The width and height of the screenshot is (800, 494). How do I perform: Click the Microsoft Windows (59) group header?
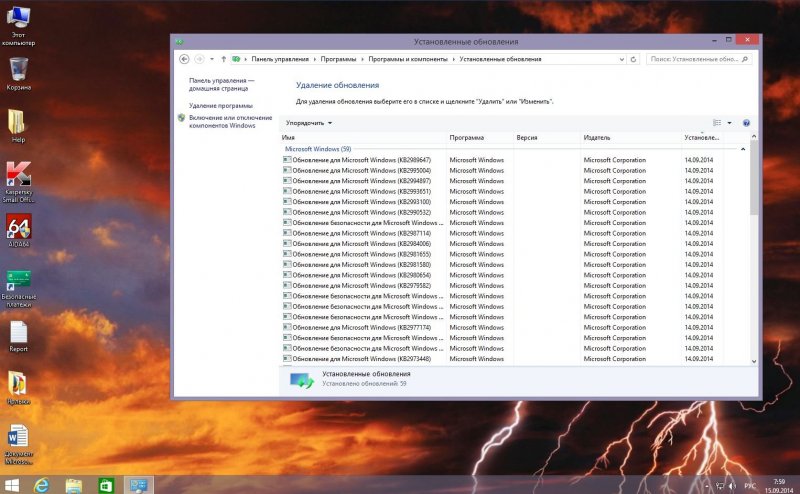(x=318, y=149)
